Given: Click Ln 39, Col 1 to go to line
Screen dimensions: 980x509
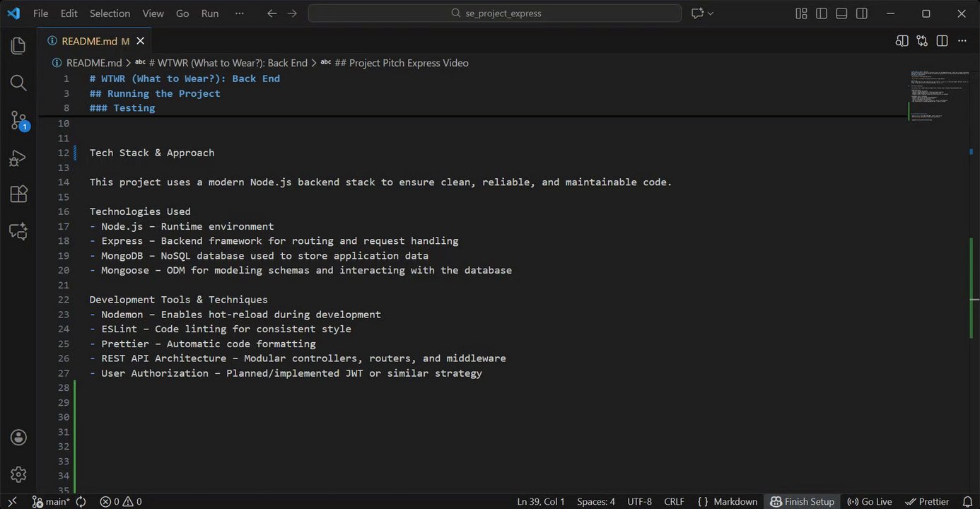Looking at the screenshot, I should [x=541, y=501].
